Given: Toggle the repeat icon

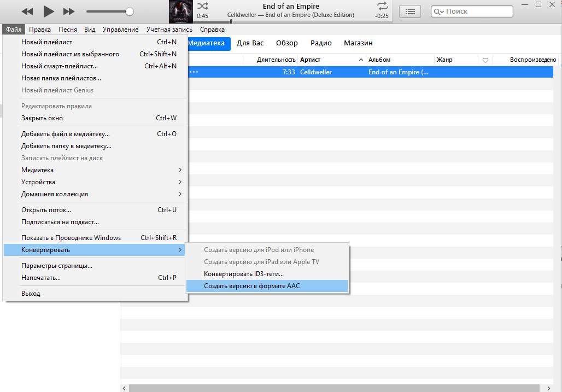Looking at the screenshot, I should pos(382,6).
